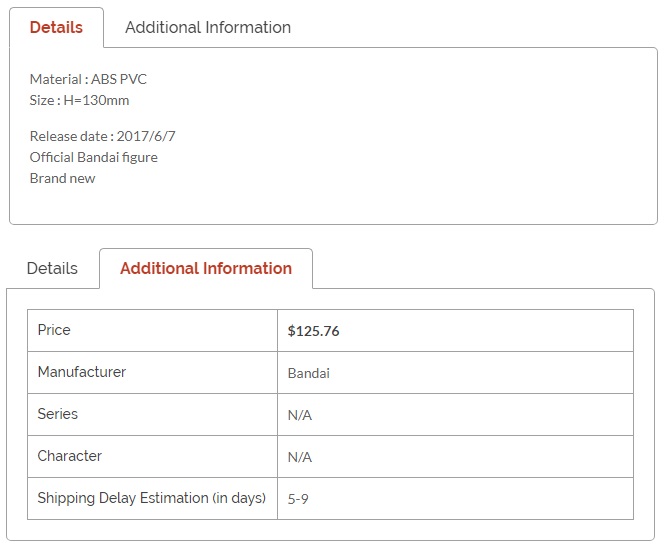Click the 5-9 shipping delay value
The image size is (668, 556).
(298, 499)
